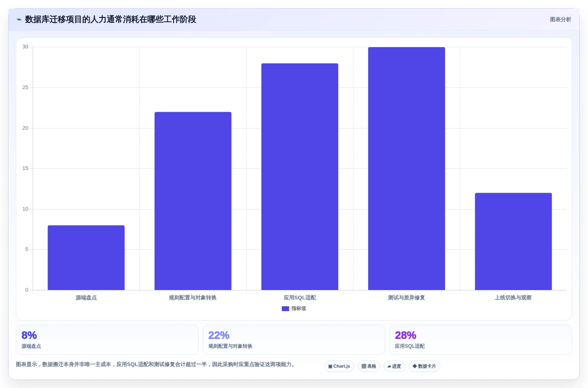Click the 源端盘点 x-axis label

[x=86, y=298]
